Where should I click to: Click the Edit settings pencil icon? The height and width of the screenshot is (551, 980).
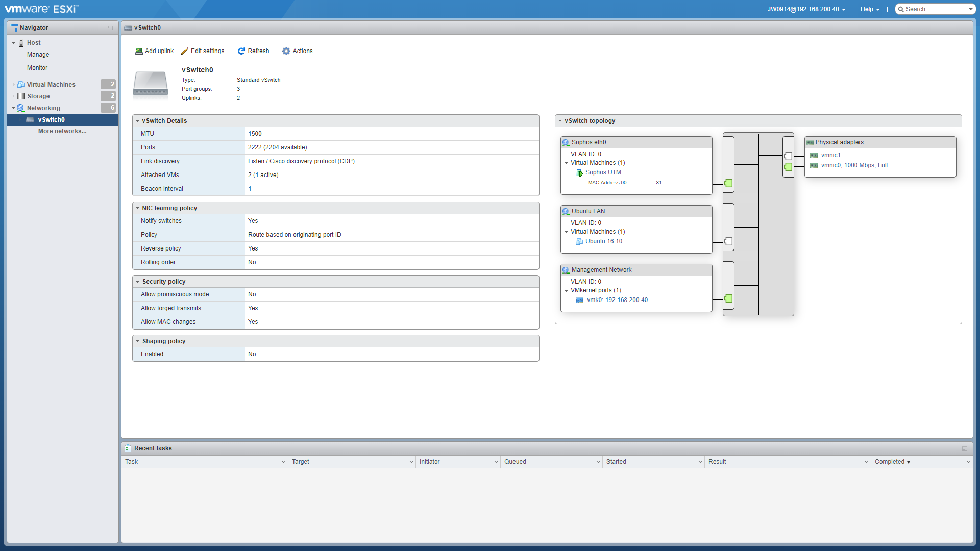pyautogui.click(x=185, y=51)
